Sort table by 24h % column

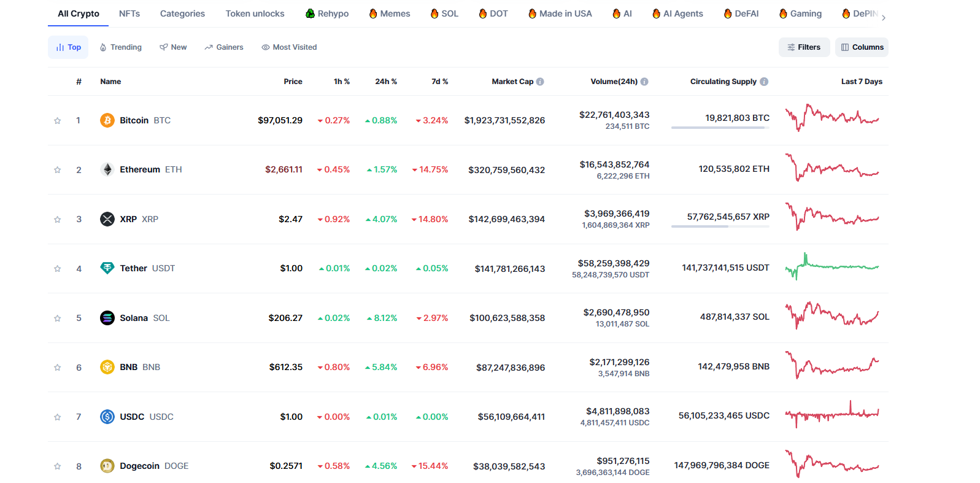(386, 82)
